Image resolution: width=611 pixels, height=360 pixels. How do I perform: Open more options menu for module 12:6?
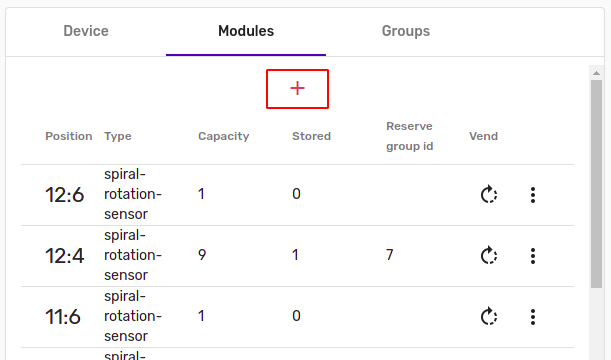(x=533, y=194)
